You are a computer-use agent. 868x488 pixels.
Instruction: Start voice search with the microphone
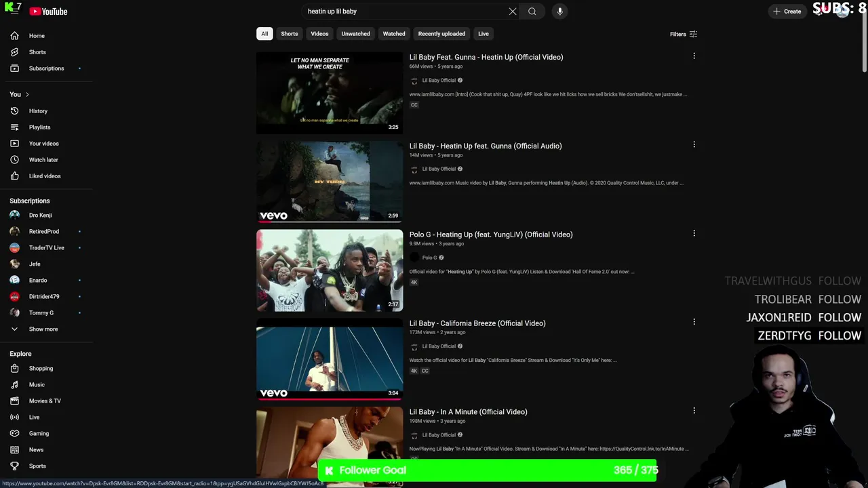[559, 12]
